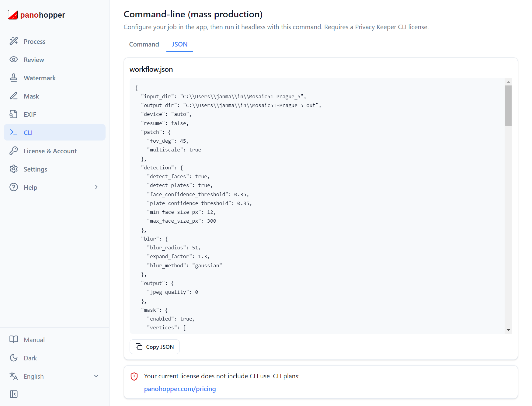Click the "vertices": [ line
This screenshot has height=406, width=532.
(x=166, y=328)
